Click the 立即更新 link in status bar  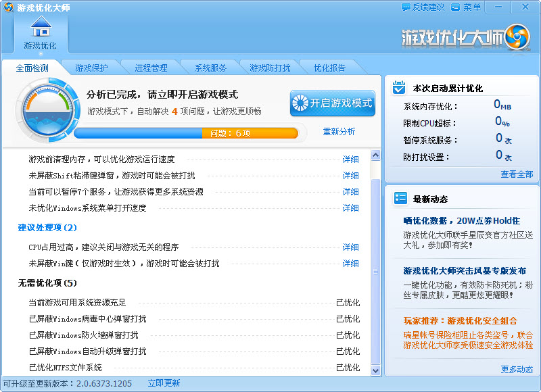pos(164,383)
